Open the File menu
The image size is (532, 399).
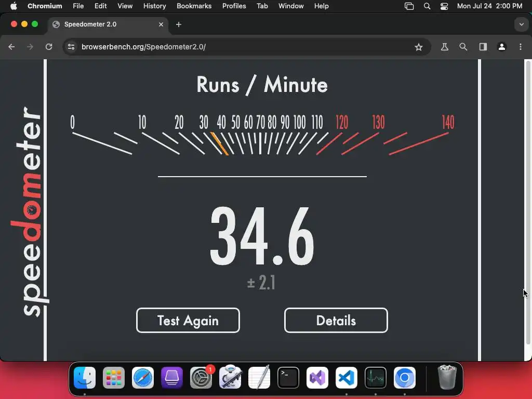click(x=78, y=6)
